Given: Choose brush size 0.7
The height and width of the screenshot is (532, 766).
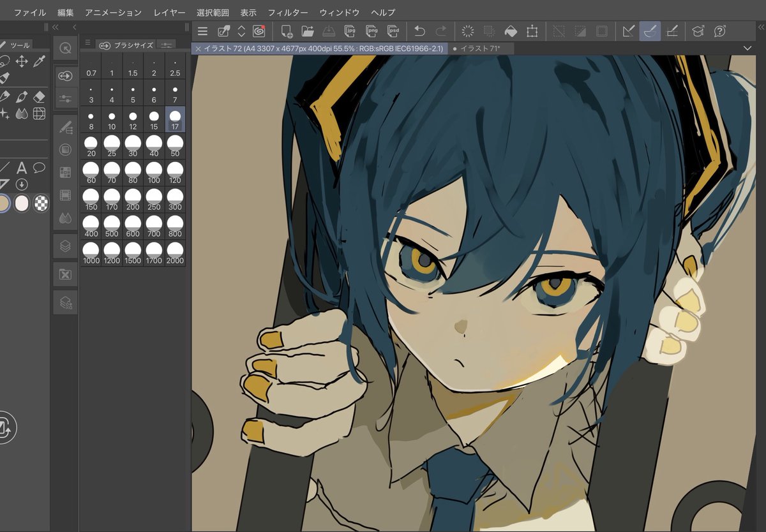Looking at the screenshot, I should click(x=91, y=66).
